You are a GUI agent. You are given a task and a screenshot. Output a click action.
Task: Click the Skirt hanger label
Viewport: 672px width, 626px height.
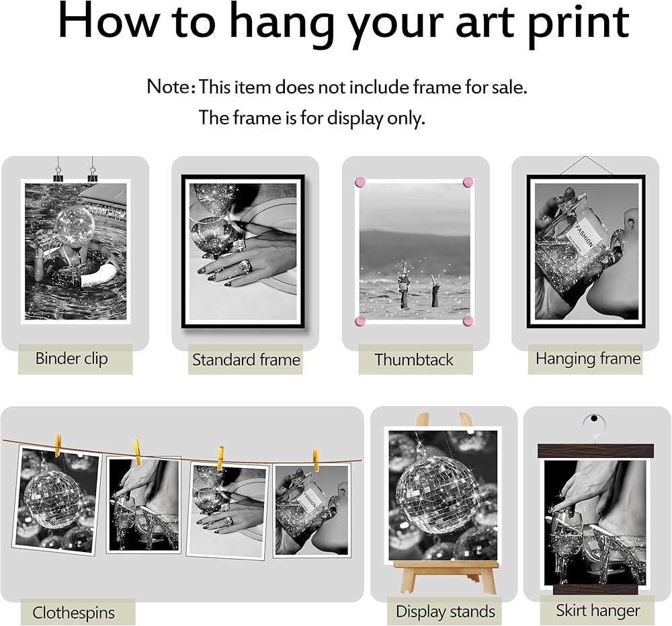598,611
